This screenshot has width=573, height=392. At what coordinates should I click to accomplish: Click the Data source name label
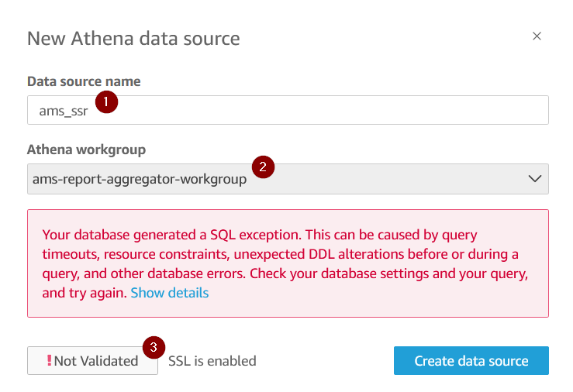tap(84, 81)
